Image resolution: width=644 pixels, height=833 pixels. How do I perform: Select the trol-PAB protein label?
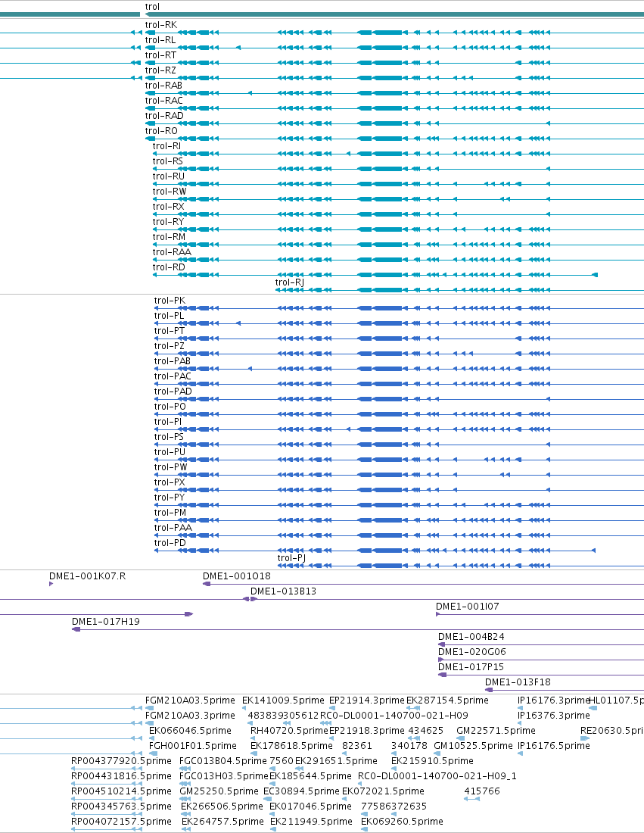[173, 361]
